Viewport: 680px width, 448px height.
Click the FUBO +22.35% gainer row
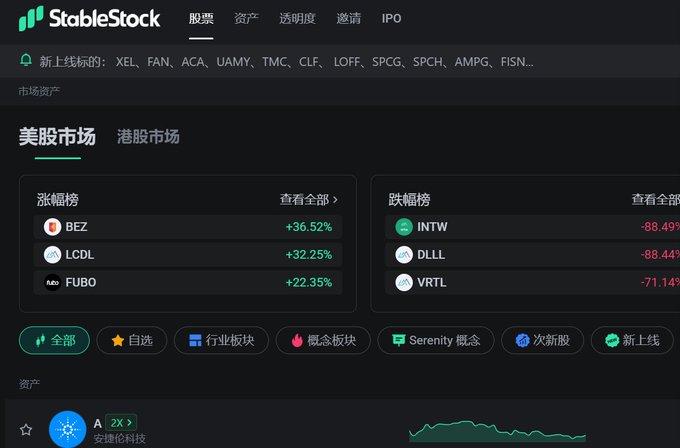(188, 282)
